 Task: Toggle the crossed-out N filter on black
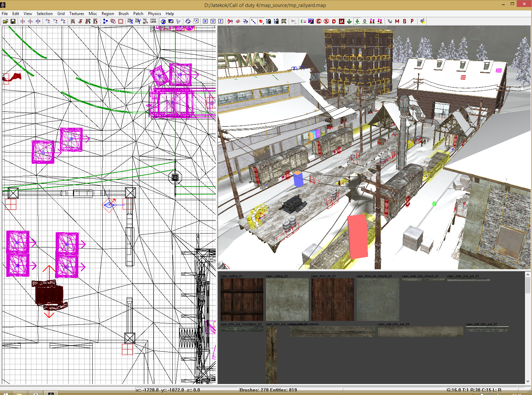pos(342,21)
